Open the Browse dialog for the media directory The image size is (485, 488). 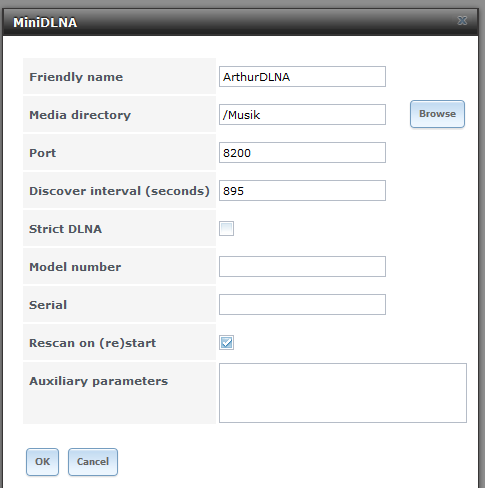click(x=437, y=114)
